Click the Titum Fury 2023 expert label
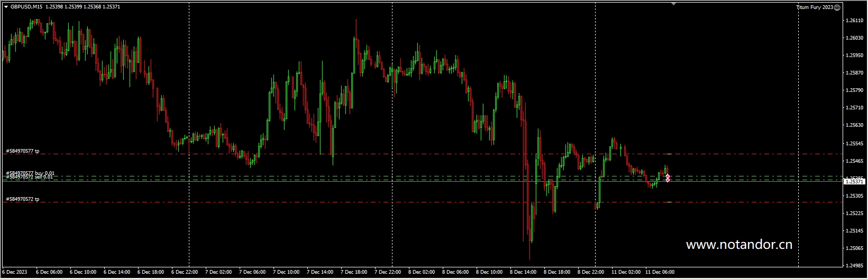The image size is (868, 279). 815,7
